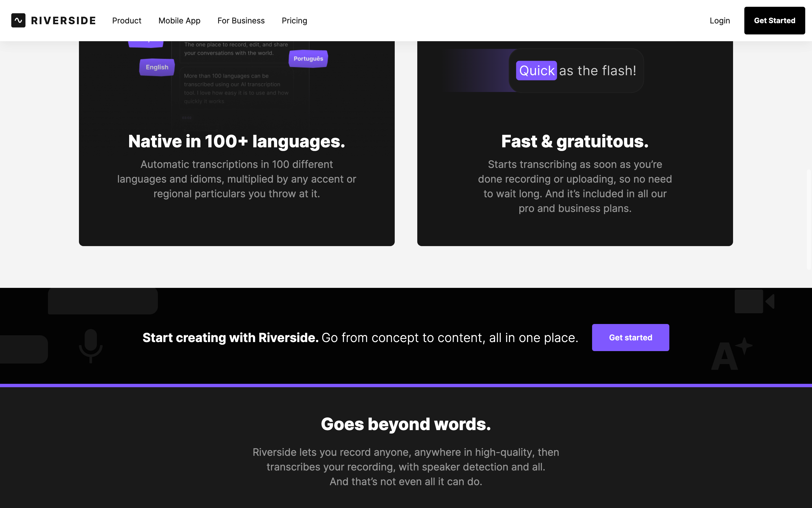Click the Riverside wave logo icon

(18, 21)
